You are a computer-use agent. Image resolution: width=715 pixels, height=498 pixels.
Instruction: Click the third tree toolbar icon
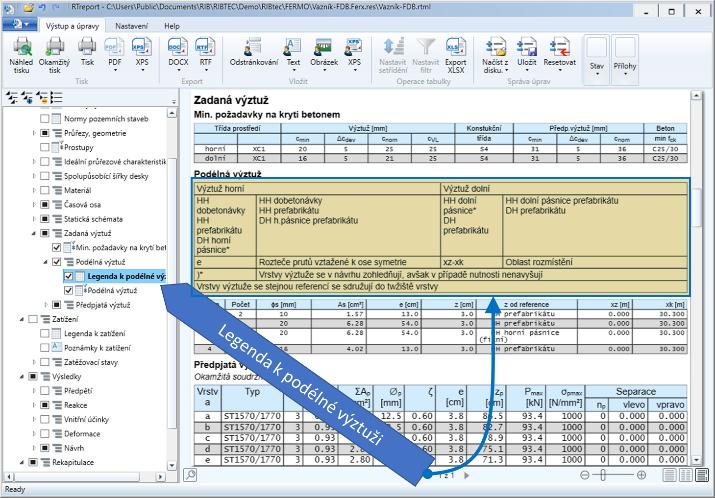coord(42,97)
